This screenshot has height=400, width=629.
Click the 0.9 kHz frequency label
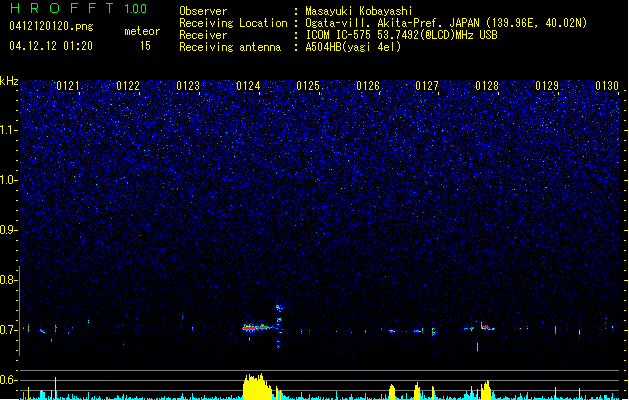click(x=8, y=230)
